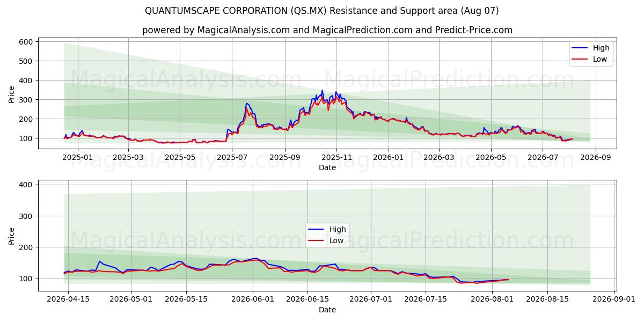The width and height of the screenshot is (644, 322).
Task: Click the '2026-05-01' tick label
Action: [x=131, y=299]
